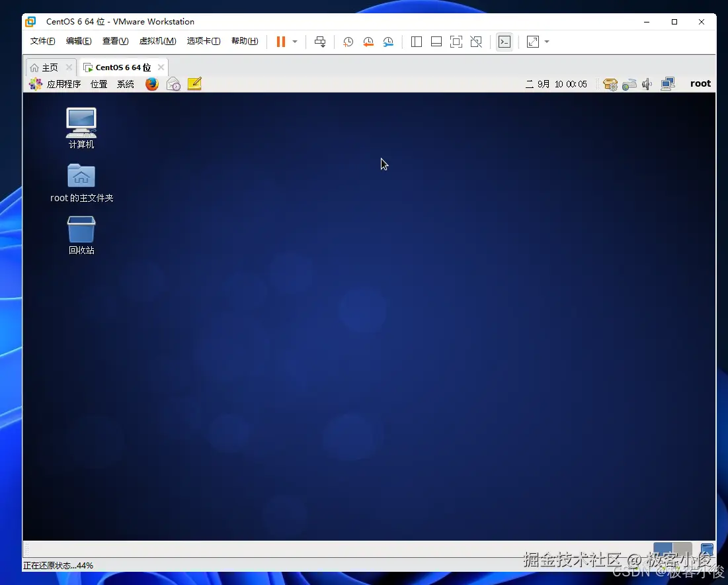Click the date and time 9月 10 00:05
728x585 pixels.
556,84
